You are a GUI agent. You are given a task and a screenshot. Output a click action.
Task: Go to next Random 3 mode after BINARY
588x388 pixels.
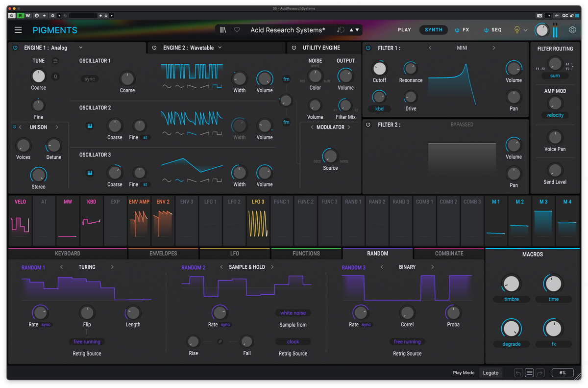(433, 267)
